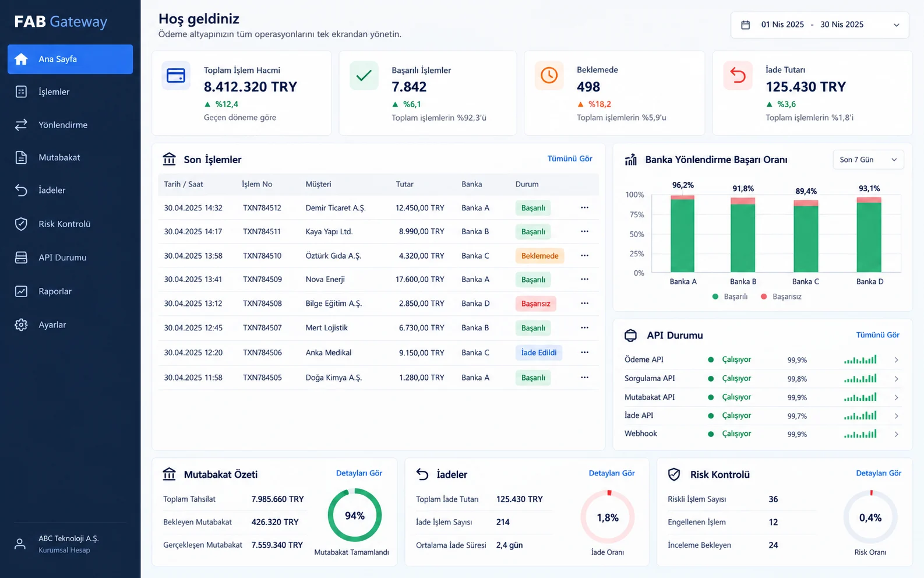
Task: Expand Sorgulama API row chevron
Action: [x=896, y=379]
